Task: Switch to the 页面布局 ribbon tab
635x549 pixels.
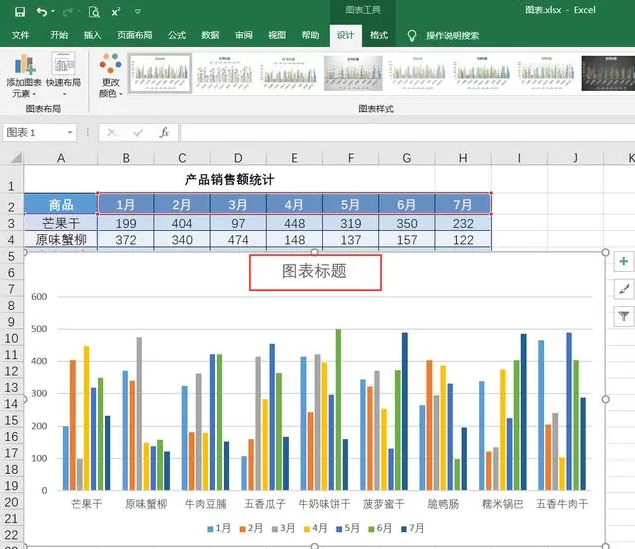Action: tap(134, 35)
